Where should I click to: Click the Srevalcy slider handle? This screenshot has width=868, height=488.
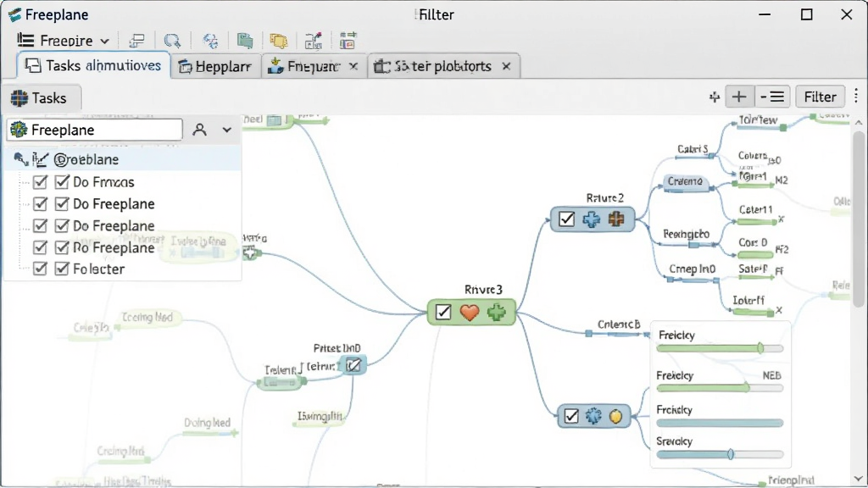click(731, 454)
